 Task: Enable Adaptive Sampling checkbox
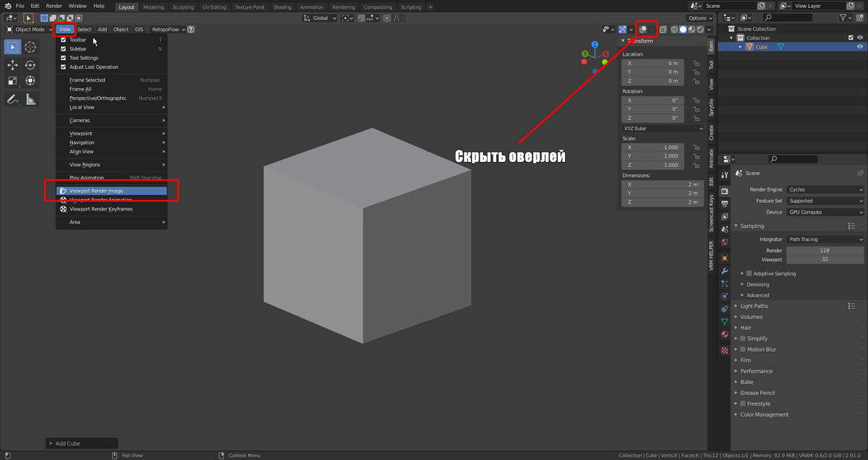[749, 273]
